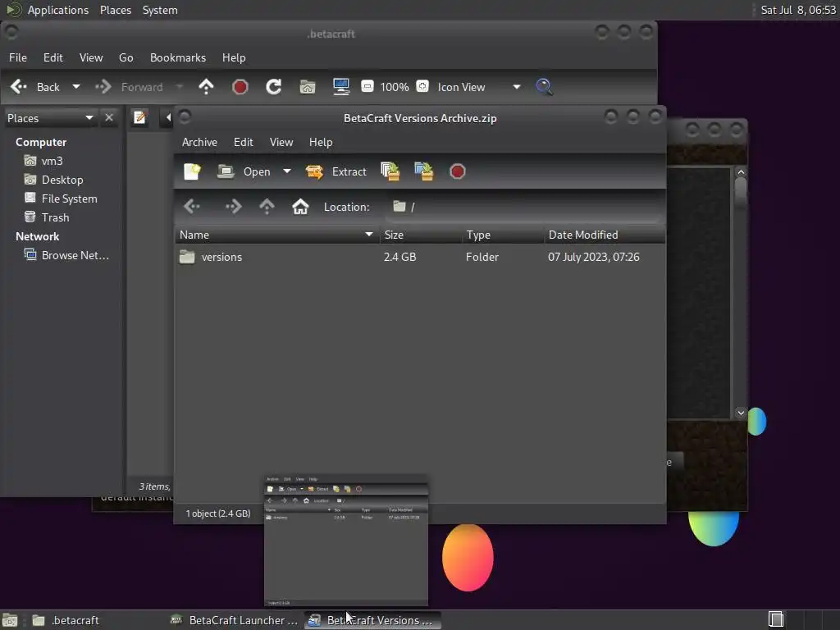Zoom out using the minus icon
This screenshot has height=630, width=840.
(x=367, y=86)
